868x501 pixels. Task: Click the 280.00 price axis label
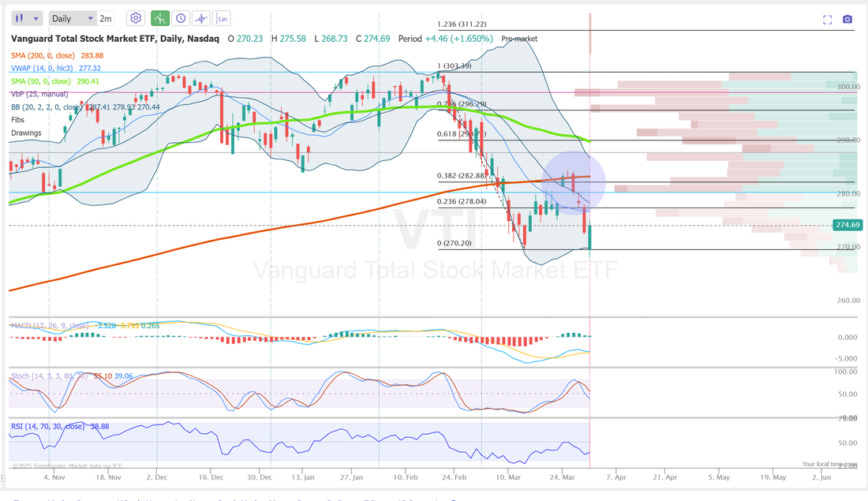click(848, 194)
